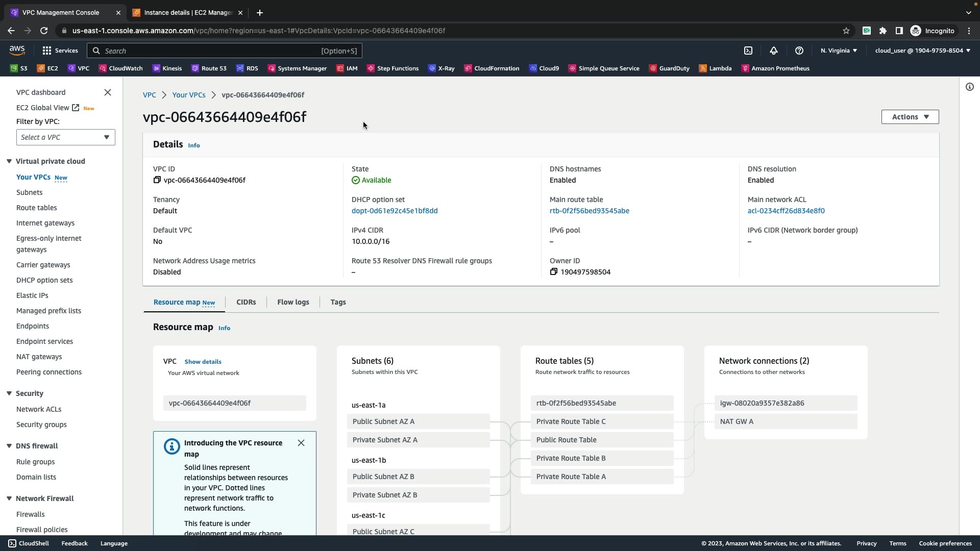980x551 pixels.
Task: Close the VPC resource map intro banner
Action: 301,443
